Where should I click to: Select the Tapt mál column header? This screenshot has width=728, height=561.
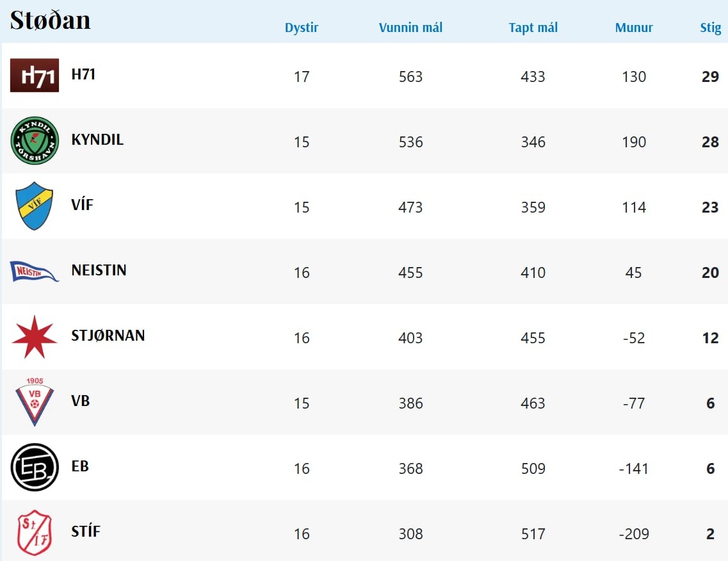(x=533, y=28)
